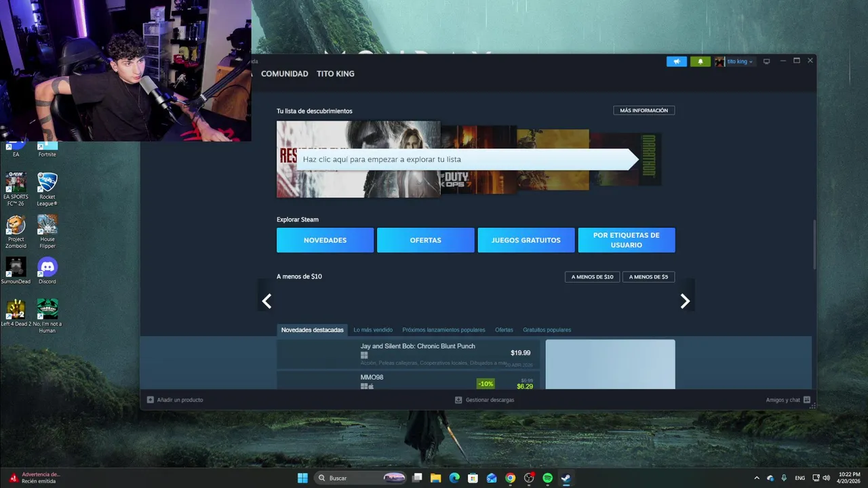Click Añadir un producto link
This screenshot has width=868, height=488.
tap(180, 400)
